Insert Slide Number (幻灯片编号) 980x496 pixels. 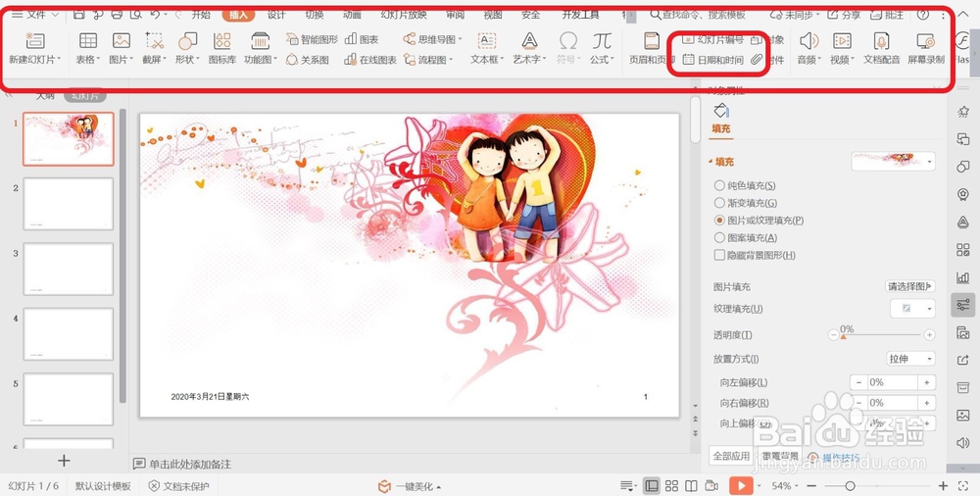[712, 39]
